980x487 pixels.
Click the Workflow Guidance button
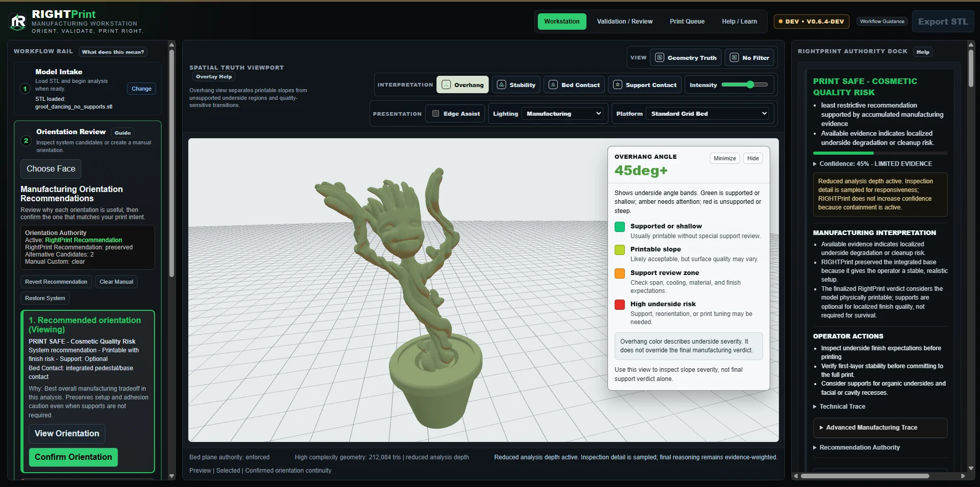[882, 22]
